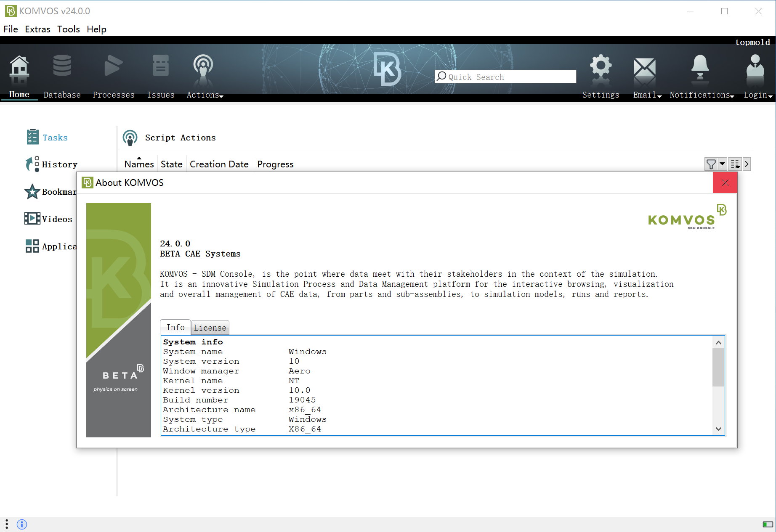Click the filter funnel icon
This screenshot has width=776, height=532.
pyautogui.click(x=711, y=164)
